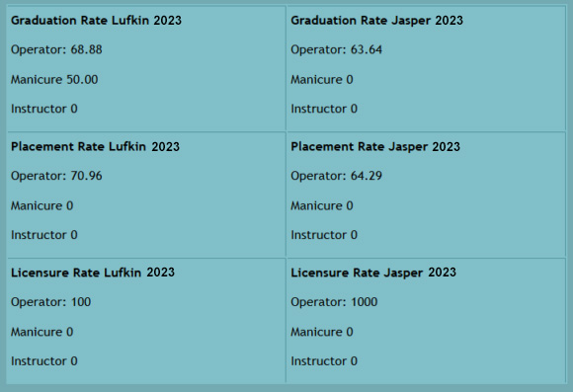Click the Placement Rate Jasper 2023 heading

click(375, 147)
